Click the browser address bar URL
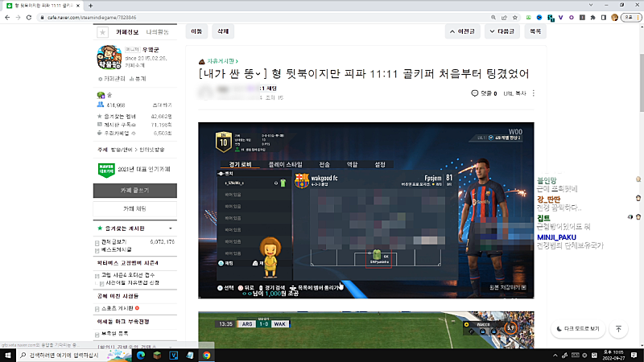The width and height of the screenshot is (644, 362). point(92,18)
